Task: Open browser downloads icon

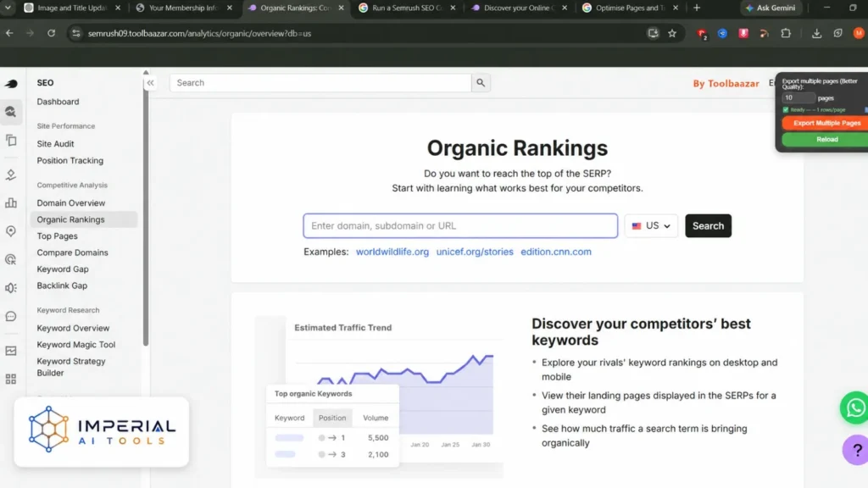Action: tap(816, 33)
